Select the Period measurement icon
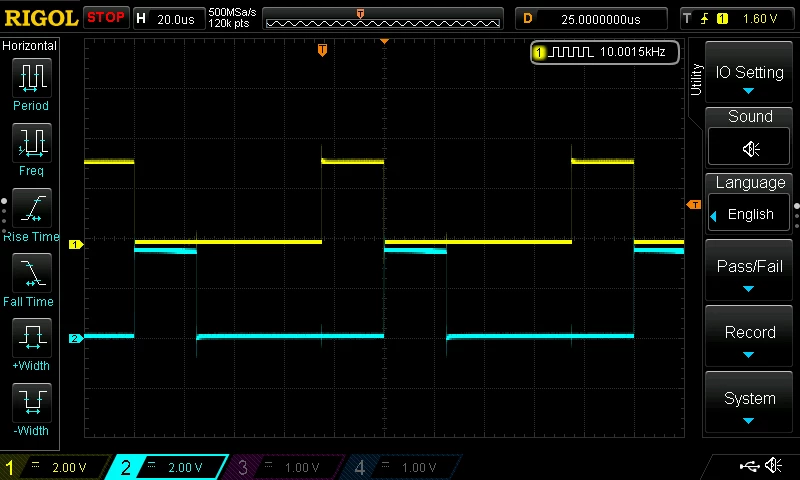 pyautogui.click(x=32, y=78)
